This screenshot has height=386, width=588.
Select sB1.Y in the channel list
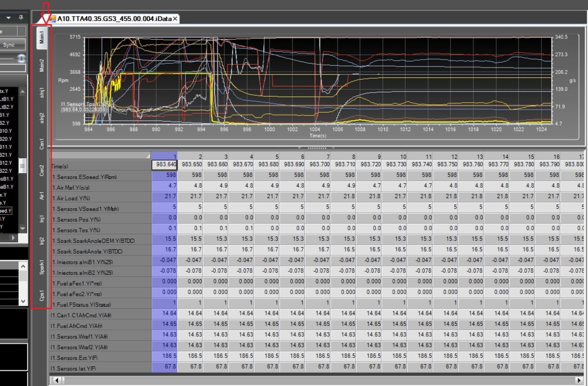click(7, 179)
